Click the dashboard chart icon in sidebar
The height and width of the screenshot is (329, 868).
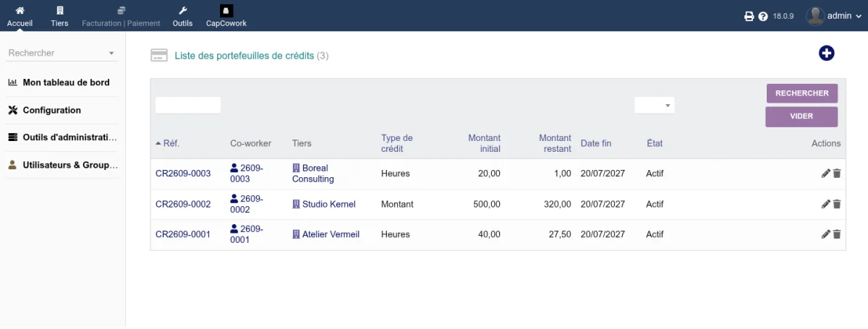[x=12, y=82]
